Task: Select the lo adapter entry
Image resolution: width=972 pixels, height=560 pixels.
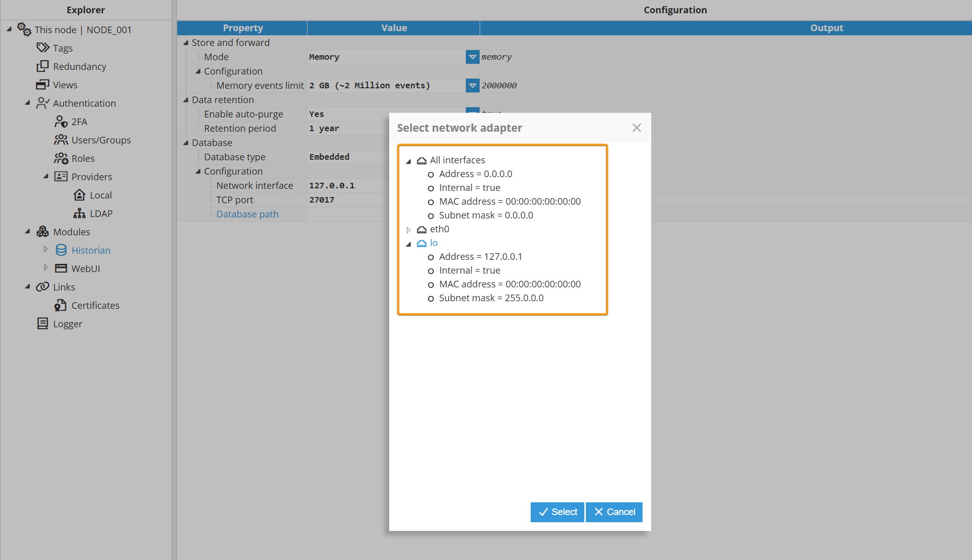Action: (434, 243)
